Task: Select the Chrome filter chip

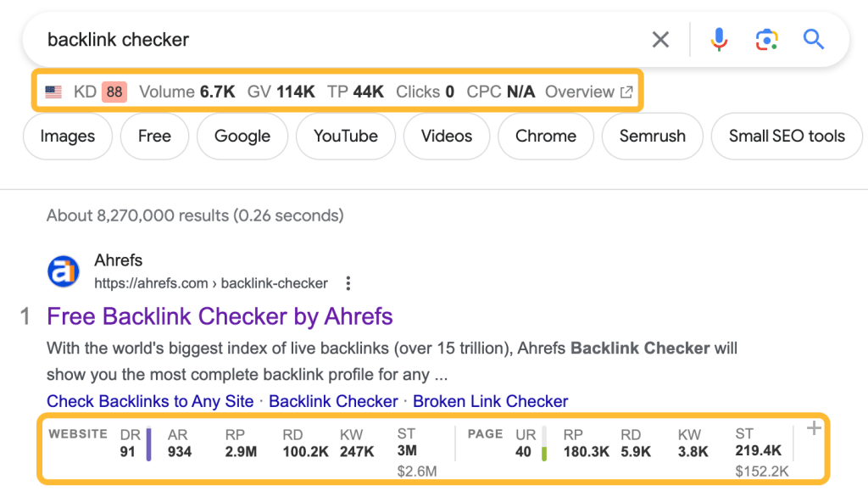Action: pyautogui.click(x=546, y=136)
